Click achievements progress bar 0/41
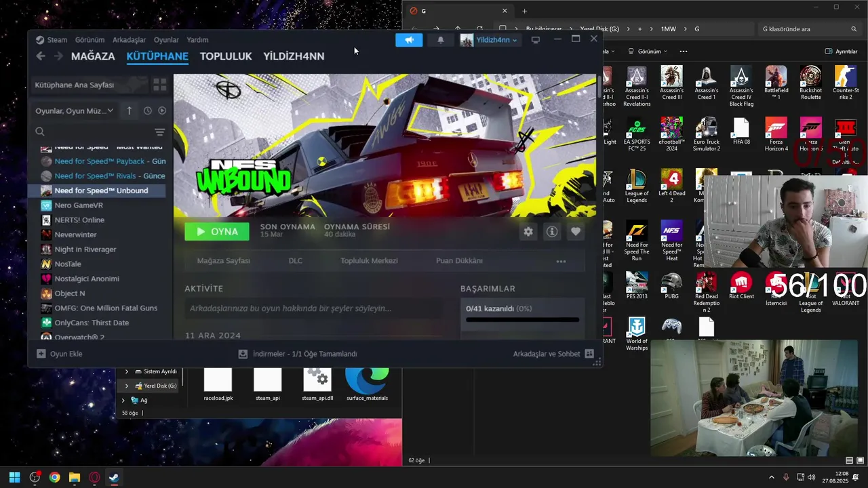868x488 pixels. [522, 319]
